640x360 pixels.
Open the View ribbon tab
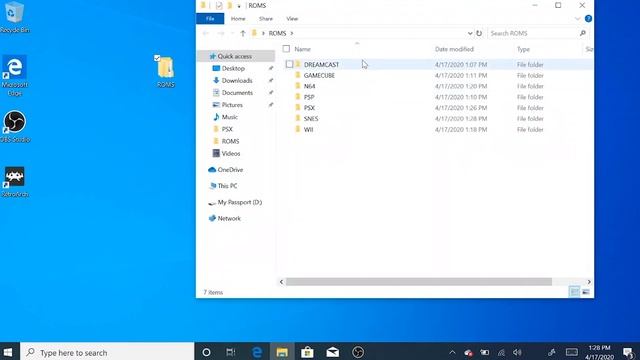(292, 19)
